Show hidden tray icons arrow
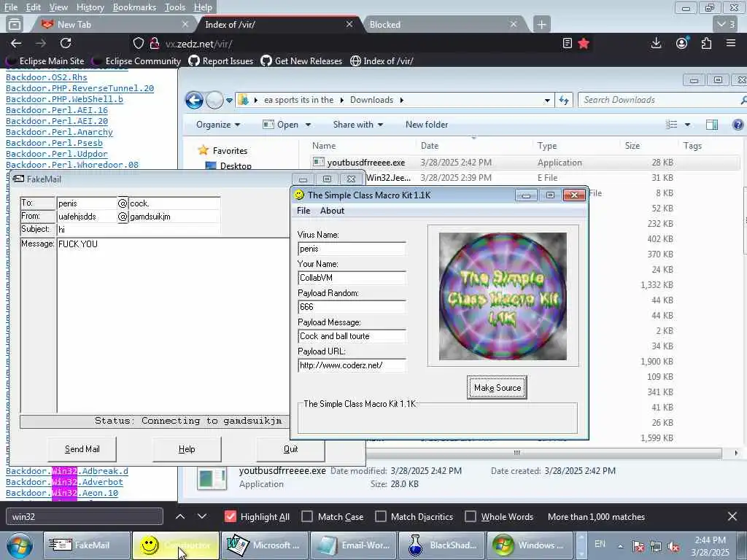747x560 pixels. 620,547
